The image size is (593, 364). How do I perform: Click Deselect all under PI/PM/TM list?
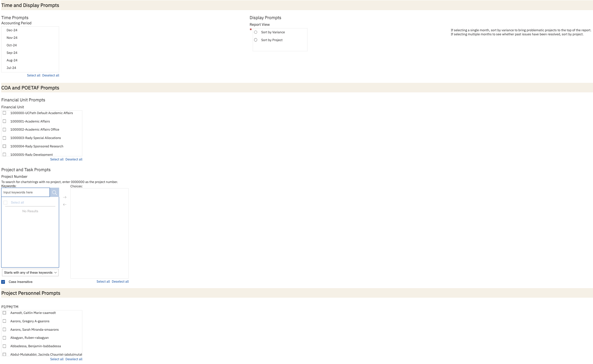point(74,359)
